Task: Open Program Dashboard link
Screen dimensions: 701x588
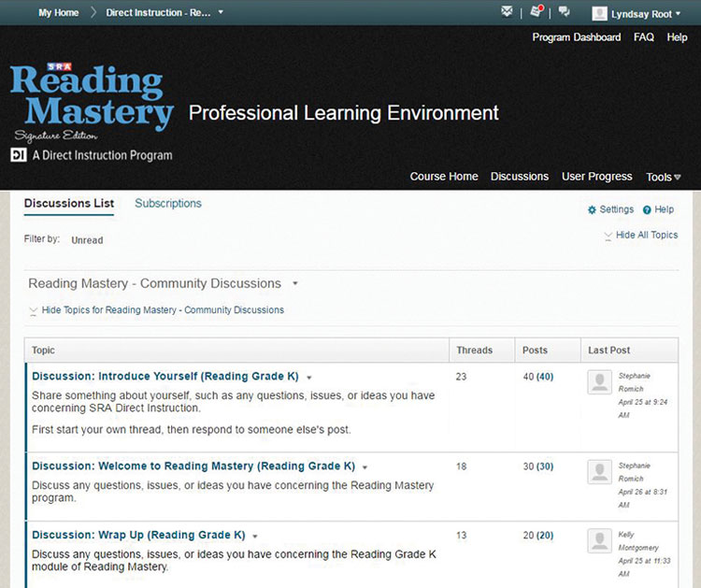Action: (576, 37)
